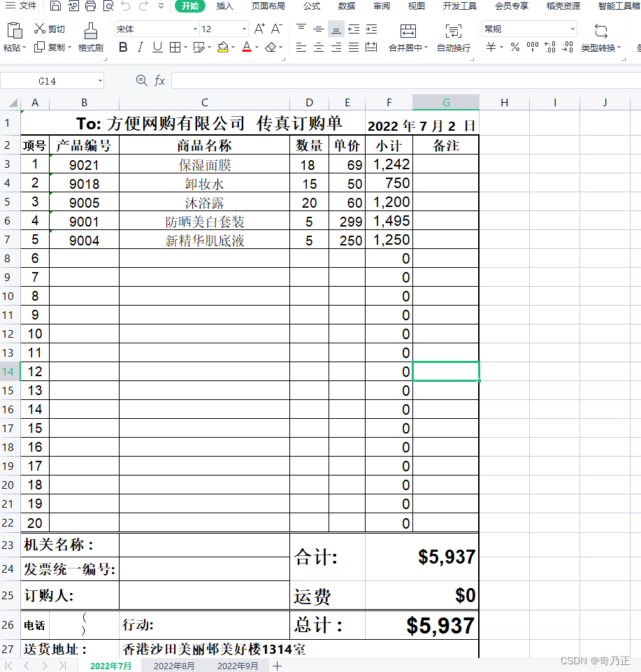Apply currency yen format
641x672 pixels.
pos(491,47)
